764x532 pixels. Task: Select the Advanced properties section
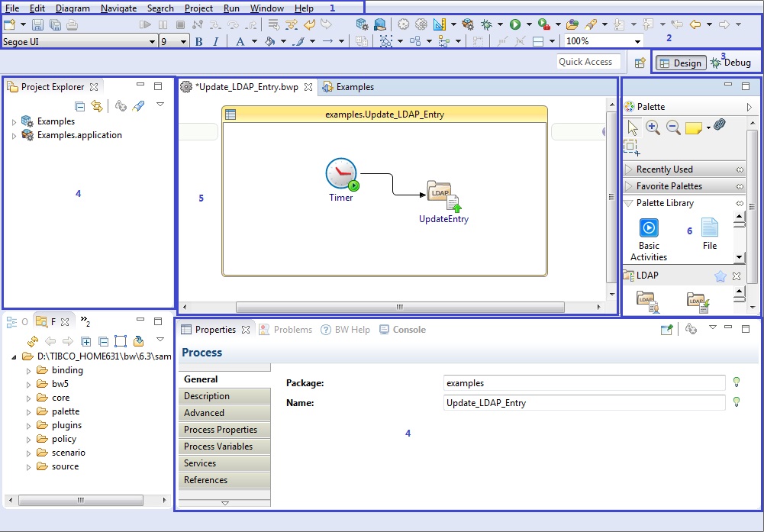[224, 413]
